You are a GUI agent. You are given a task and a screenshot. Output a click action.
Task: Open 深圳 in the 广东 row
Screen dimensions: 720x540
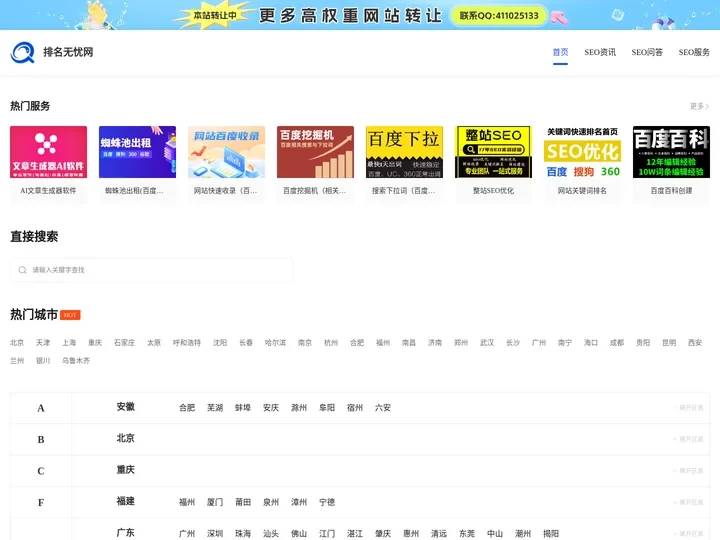point(215,534)
